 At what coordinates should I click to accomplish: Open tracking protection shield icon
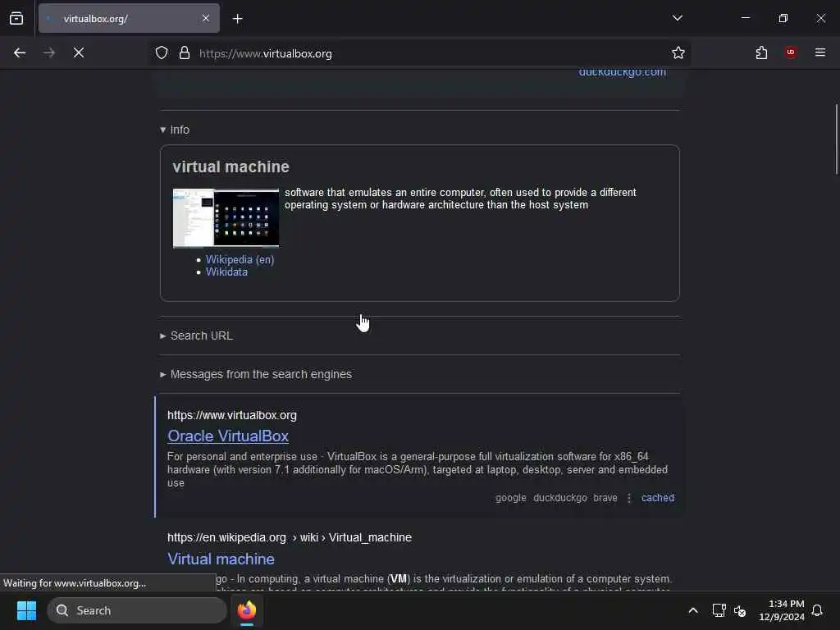162,52
